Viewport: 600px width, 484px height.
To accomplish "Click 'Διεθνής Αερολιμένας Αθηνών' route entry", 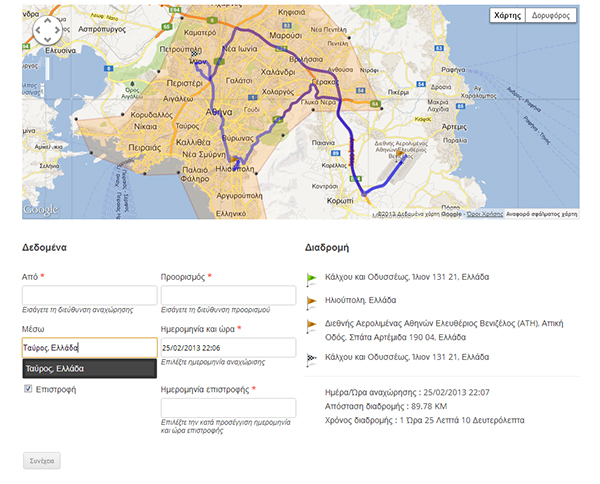I will [444, 330].
